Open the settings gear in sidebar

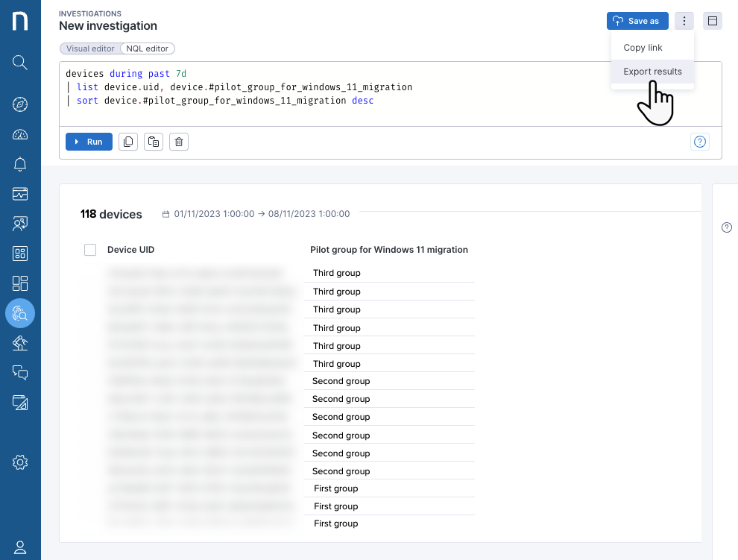pos(20,463)
